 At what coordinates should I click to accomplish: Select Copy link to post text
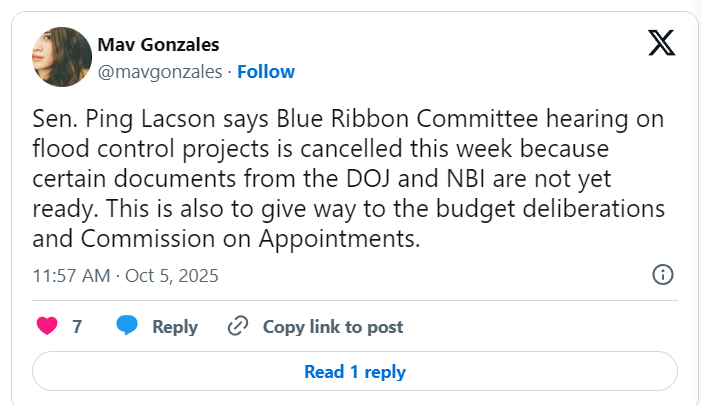tap(333, 327)
